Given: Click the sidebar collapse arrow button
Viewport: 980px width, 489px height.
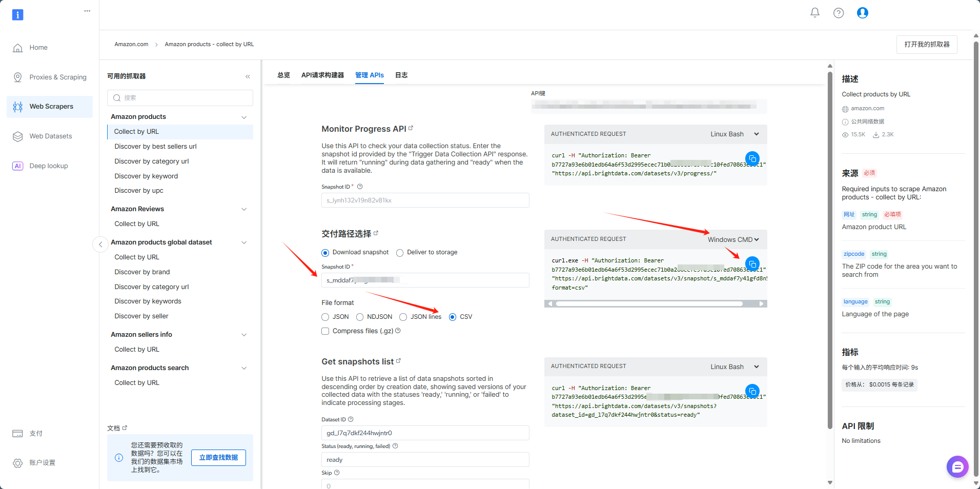Looking at the screenshot, I should (100, 244).
